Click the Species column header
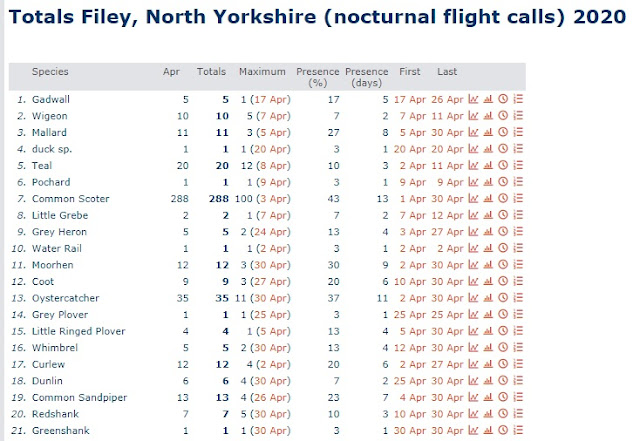This screenshot has height=441, width=640. [50, 72]
